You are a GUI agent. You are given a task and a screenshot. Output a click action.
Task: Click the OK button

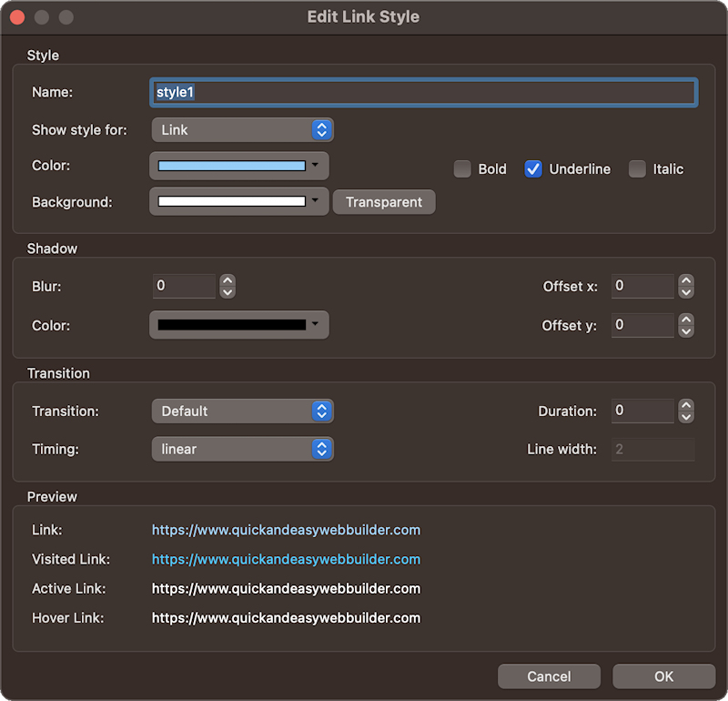pyautogui.click(x=663, y=676)
